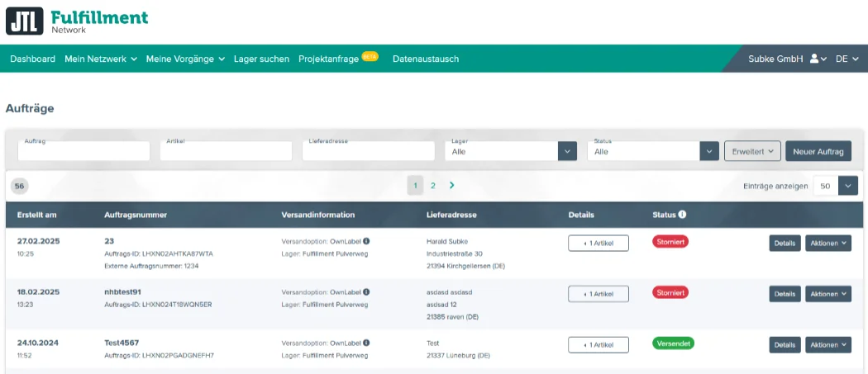Click OwnLabel info icon for order 23
This screenshot has width=868, height=374.
click(366, 241)
